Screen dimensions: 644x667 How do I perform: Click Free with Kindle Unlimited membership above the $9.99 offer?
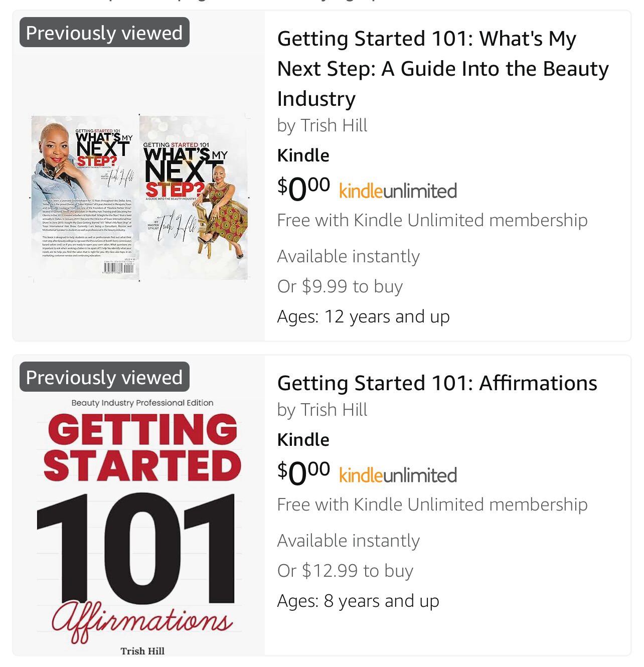tap(432, 220)
